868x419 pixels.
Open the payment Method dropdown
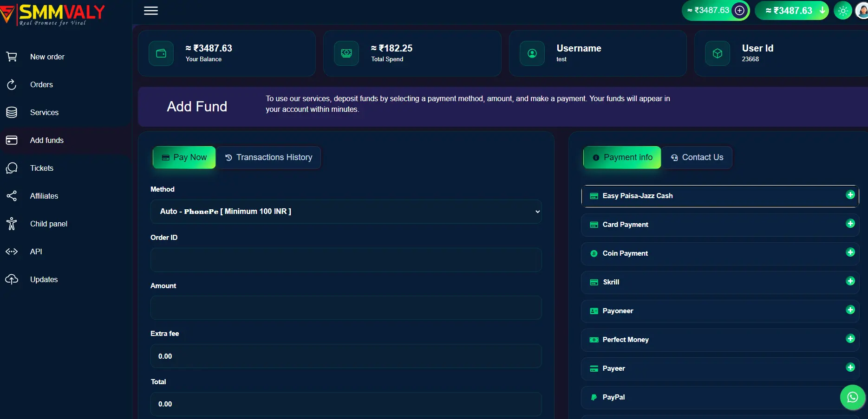346,212
